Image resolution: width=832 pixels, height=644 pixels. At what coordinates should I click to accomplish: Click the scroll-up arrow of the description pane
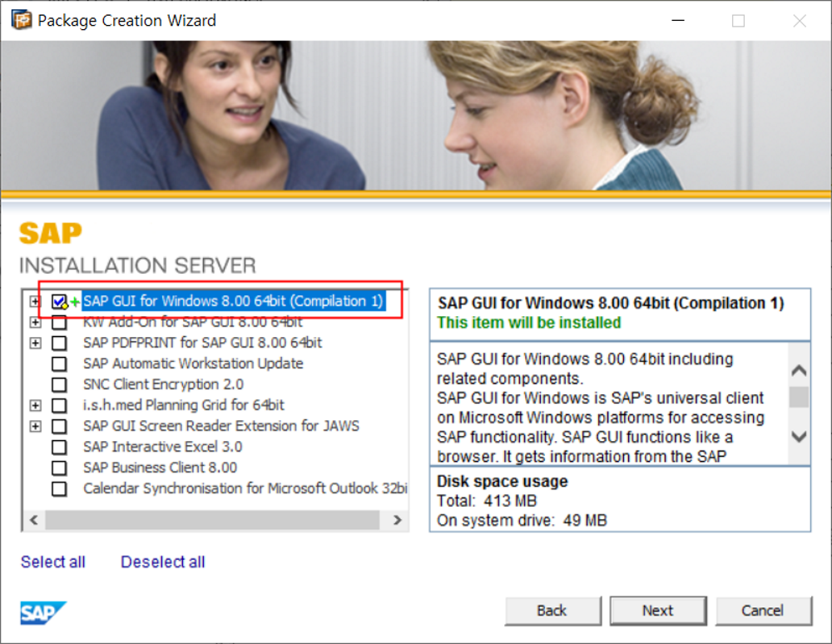pos(800,369)
